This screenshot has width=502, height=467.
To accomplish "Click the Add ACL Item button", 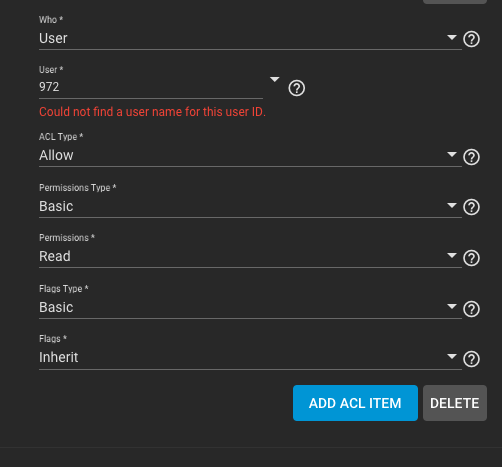I will tap(355, 403).
